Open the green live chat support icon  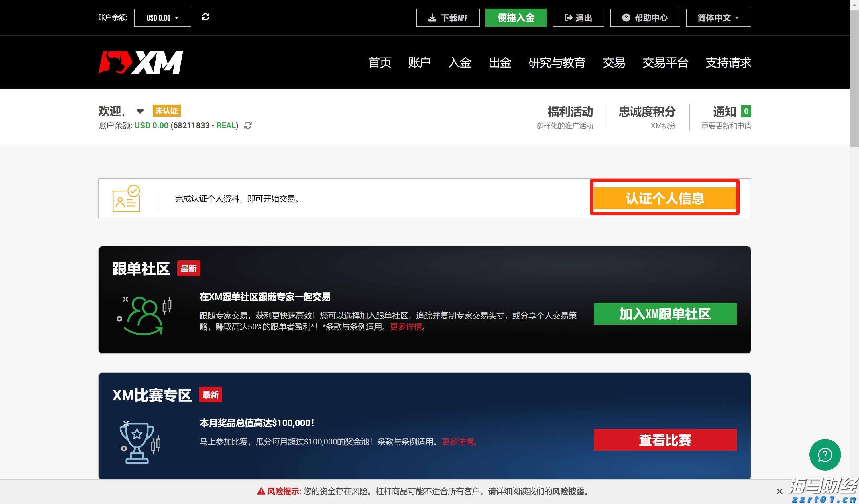tap(825, 454)
